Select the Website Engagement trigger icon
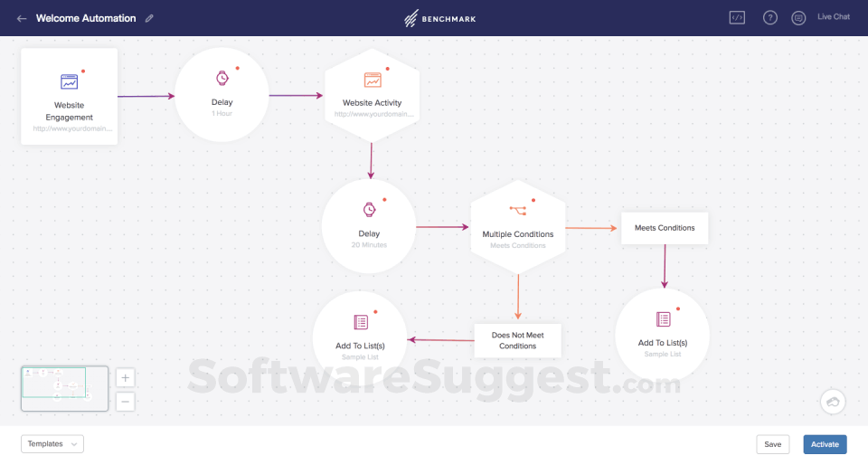Viewport: 868px width, 465px height. tap(70, 82)
